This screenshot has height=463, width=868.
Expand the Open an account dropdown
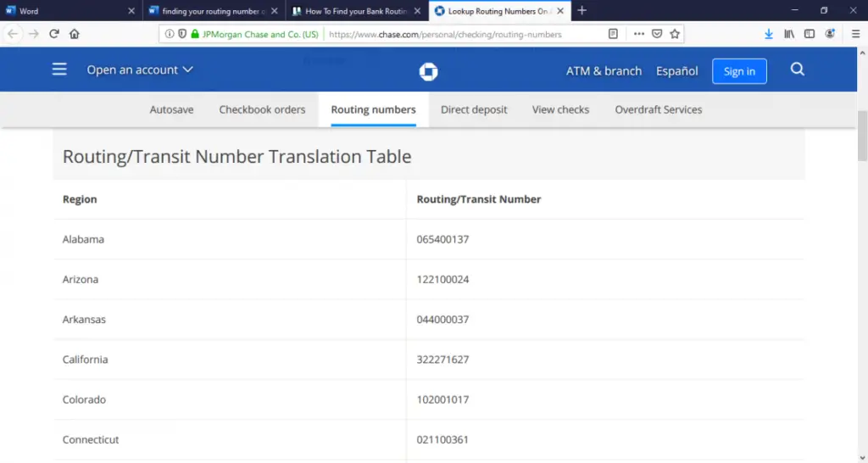(140, 70)
